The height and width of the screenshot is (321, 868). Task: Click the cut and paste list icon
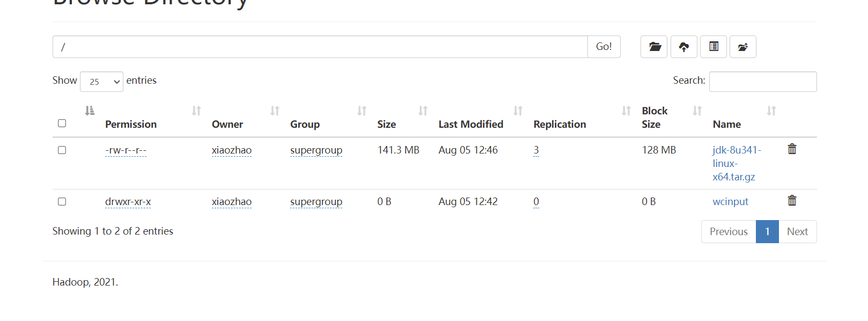713,47
